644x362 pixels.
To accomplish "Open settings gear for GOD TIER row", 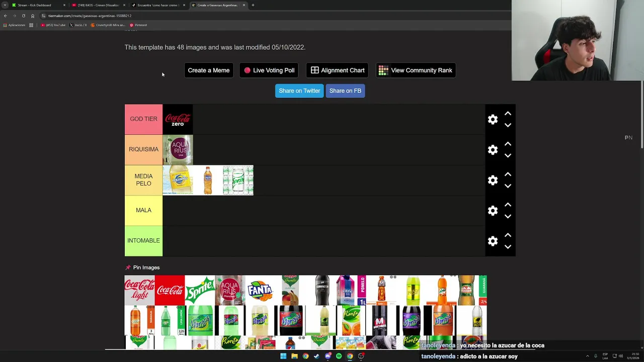I will coord(493,119).
